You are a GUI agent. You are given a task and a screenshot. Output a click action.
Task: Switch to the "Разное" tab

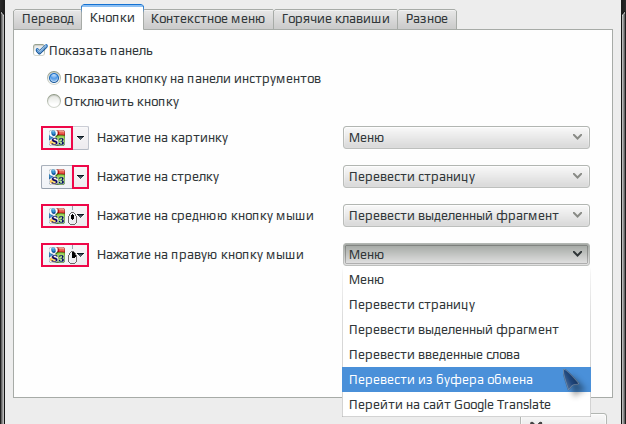[x=427, y=19]
